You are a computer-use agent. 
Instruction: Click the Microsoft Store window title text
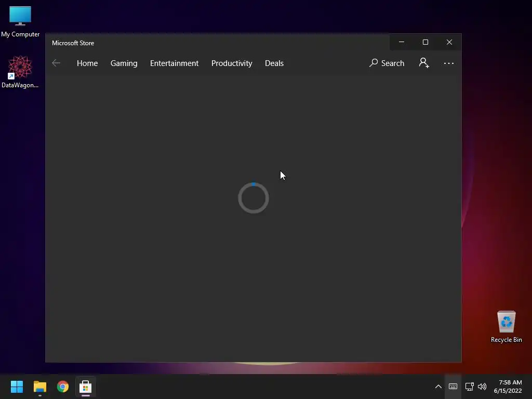click(73, 43)
